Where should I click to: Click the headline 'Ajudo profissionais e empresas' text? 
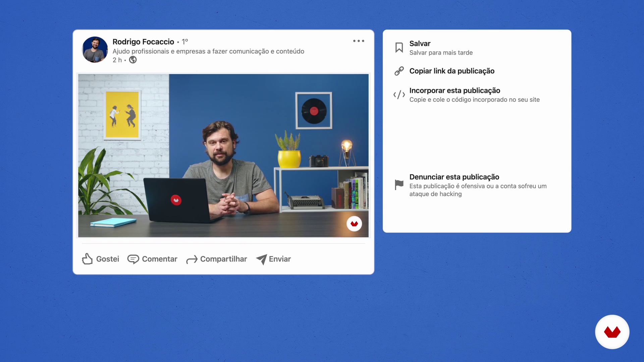[x=208, y=51]
